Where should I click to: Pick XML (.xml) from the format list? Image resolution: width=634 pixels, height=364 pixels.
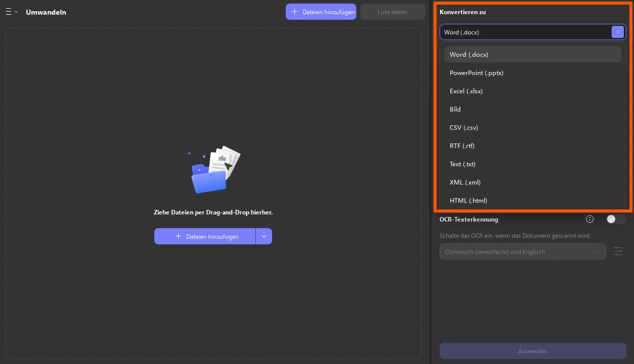pyautogui.click(x=532, y=183)
